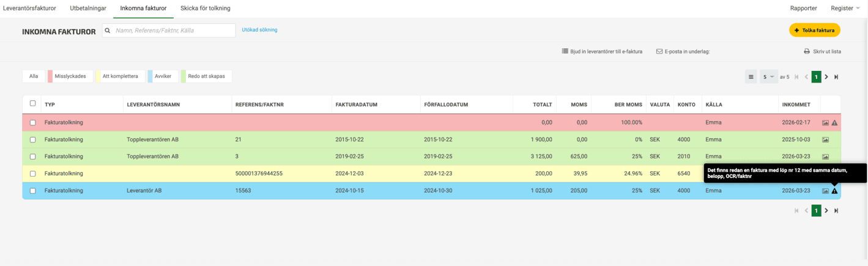
Task: Switch to the Leverantörsfakturor tab
Action: pyautogui.click(x=29, y=9)
